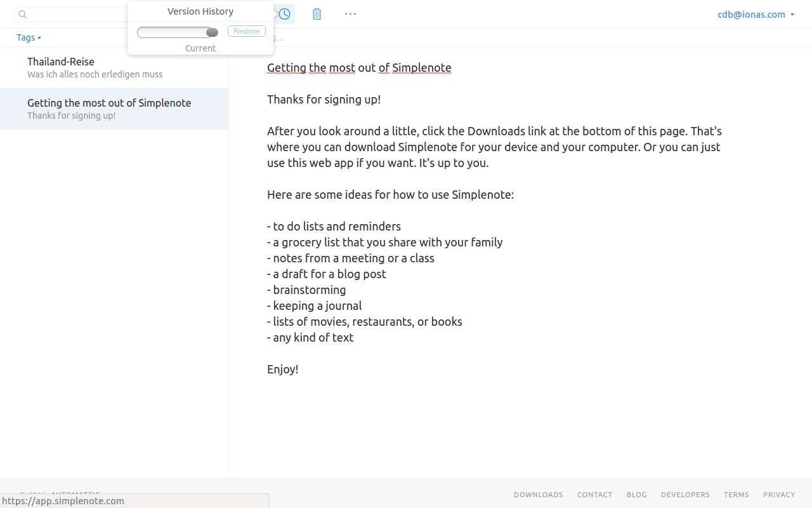The image size is (812, 508).
Task: Open the version history clock icon
Action: 285,14
